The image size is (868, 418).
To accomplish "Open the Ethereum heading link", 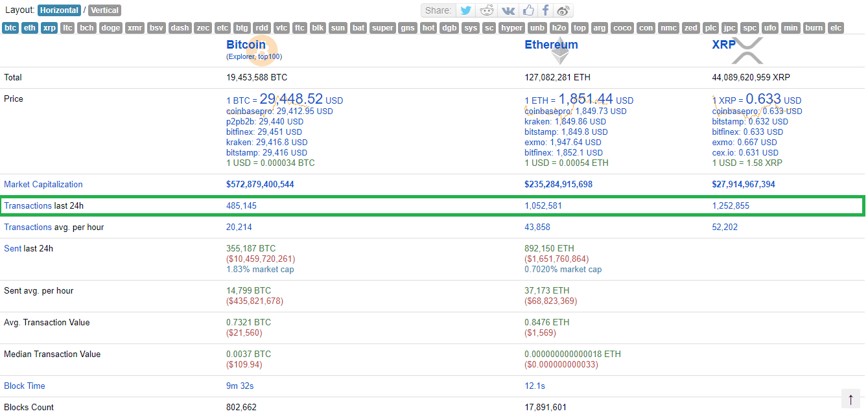I will coord(551,45).
